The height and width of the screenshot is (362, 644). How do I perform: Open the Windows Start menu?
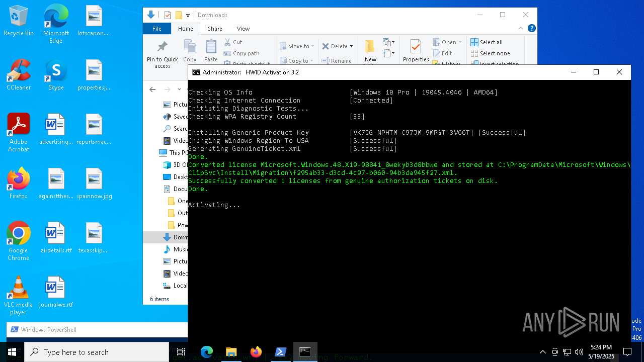point(12,352)
